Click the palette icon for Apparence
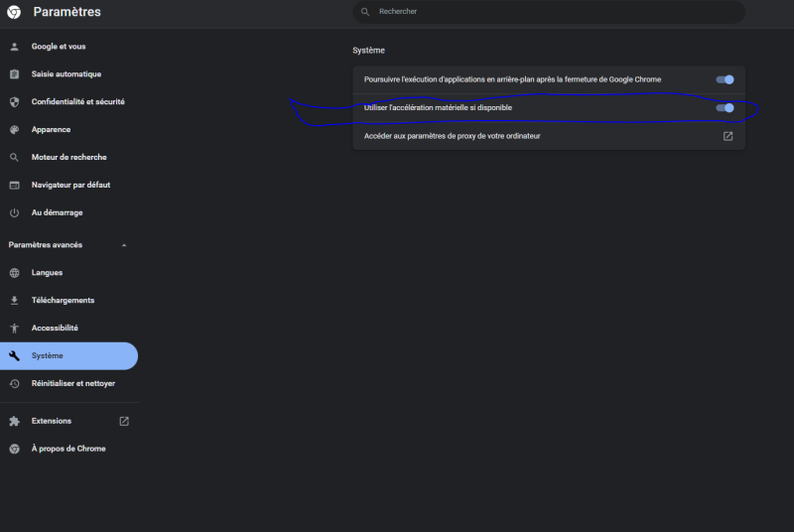The width and height of the screenshot is (794, 532). click(14, 130)
